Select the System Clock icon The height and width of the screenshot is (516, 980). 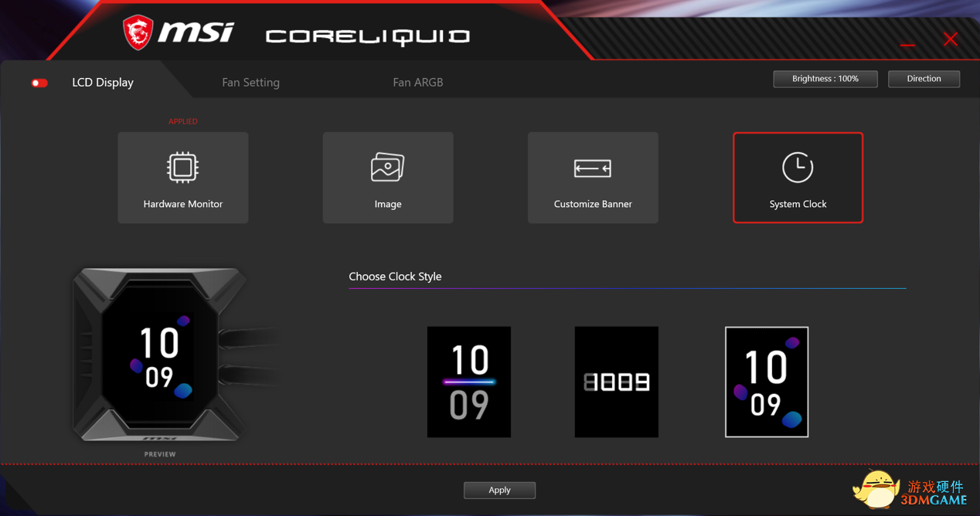[798, 167]
